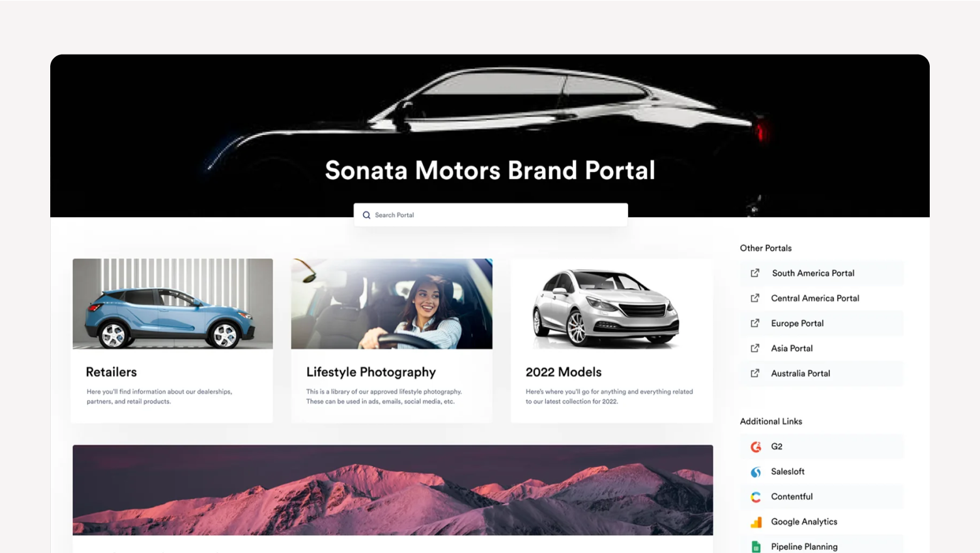Click the external-link icon beside South America Portal
980x553 pixels.
755,273
